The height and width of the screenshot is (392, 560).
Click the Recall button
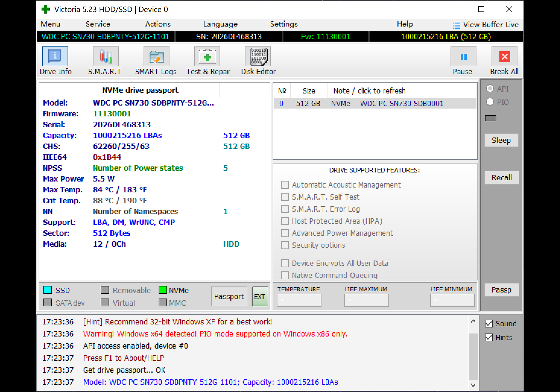tap(501, 178)
